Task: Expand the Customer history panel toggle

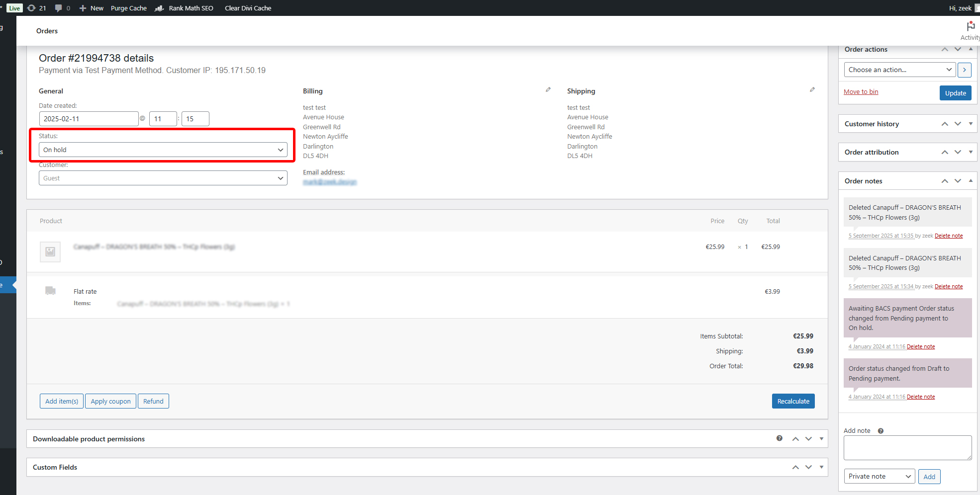Action: 971,124
